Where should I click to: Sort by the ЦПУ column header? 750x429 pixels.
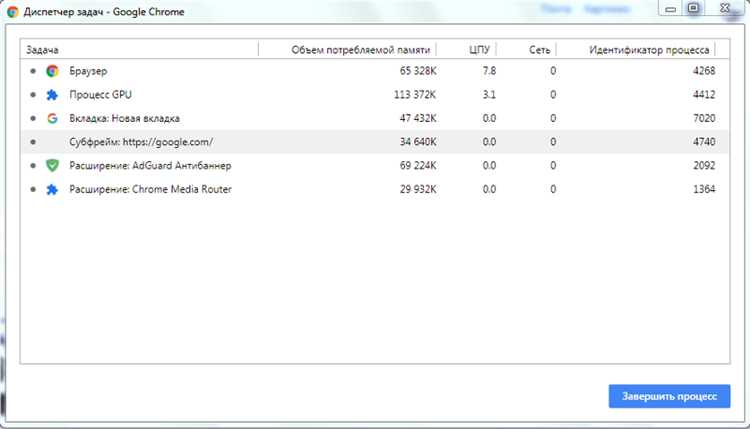pos(466,49)
